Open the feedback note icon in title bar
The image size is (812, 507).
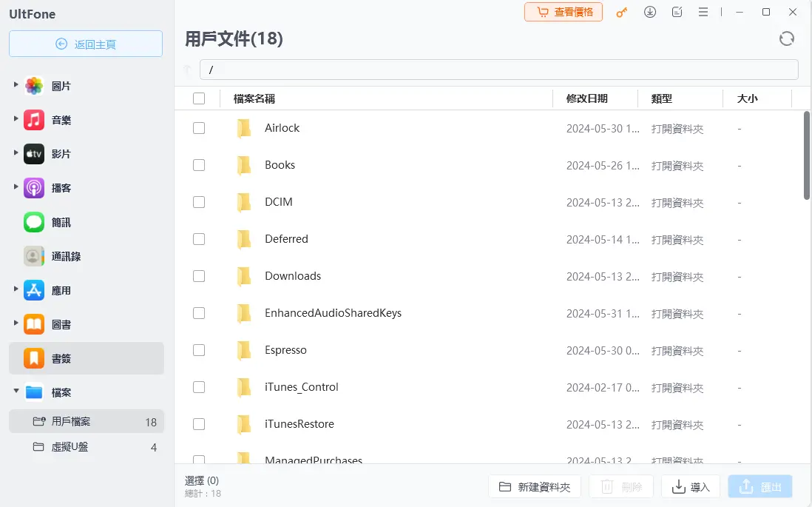[x=677, y=12]
